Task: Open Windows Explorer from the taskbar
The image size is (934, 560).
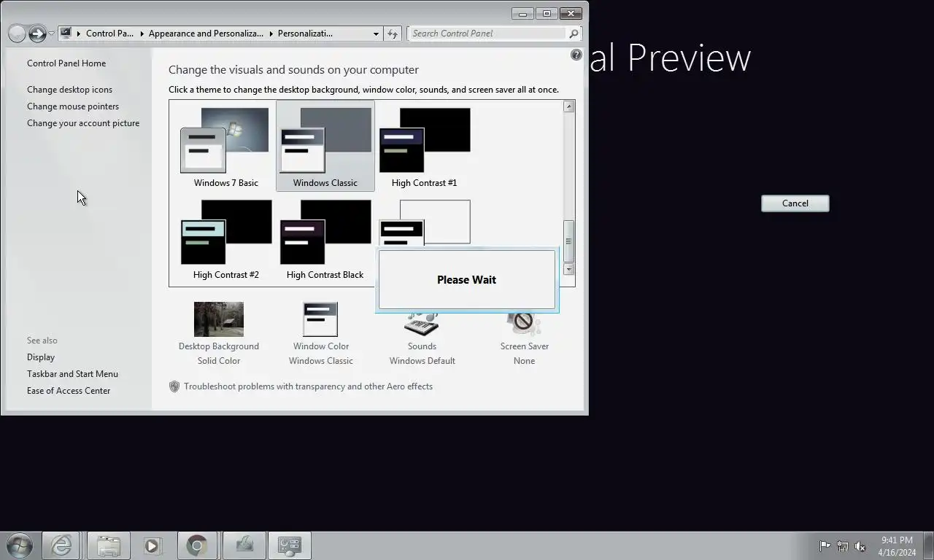Action: click(109, 545)
